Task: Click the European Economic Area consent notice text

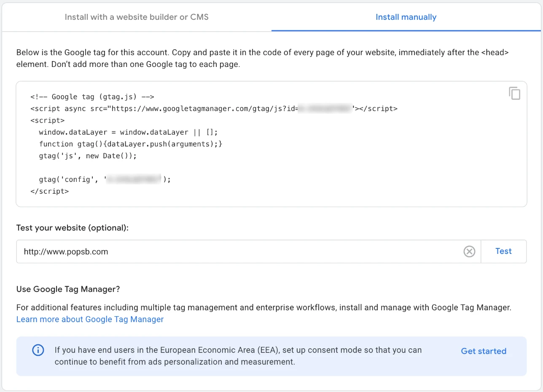Action: 238,356
